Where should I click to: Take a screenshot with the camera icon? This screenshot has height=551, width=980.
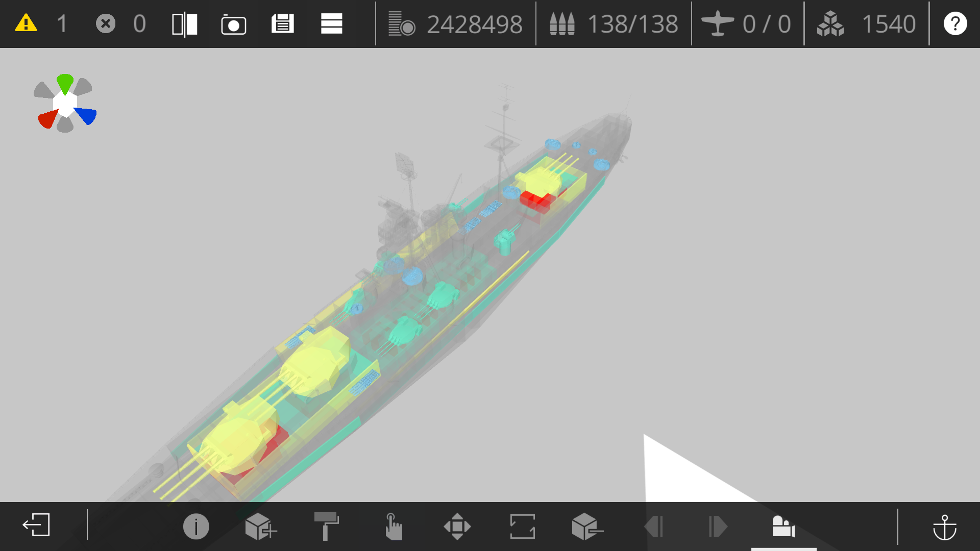tap(234, 24)
